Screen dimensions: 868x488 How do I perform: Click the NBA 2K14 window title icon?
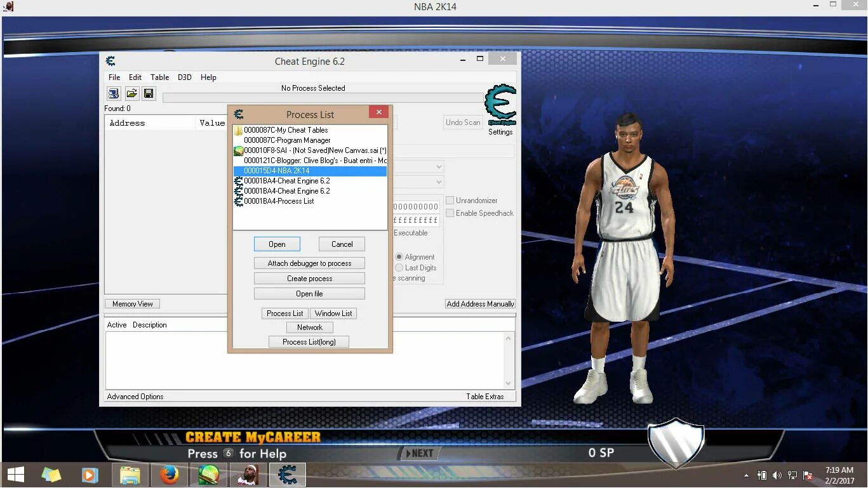click(8, 7)
